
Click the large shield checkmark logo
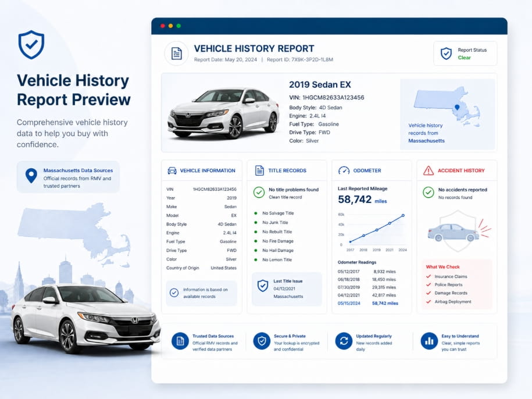tap(31, 45)
